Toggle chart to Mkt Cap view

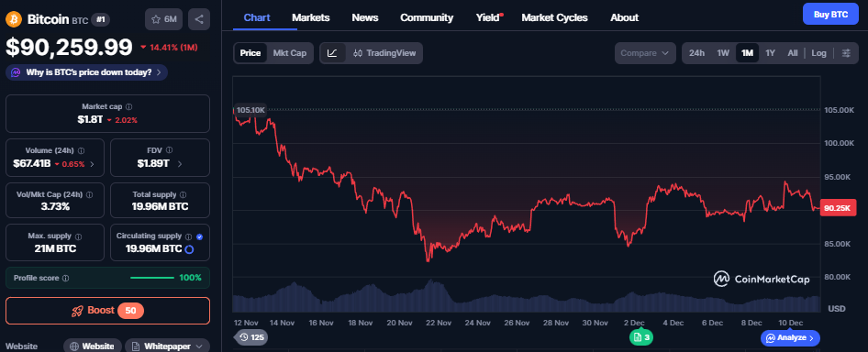coord(290,53)
